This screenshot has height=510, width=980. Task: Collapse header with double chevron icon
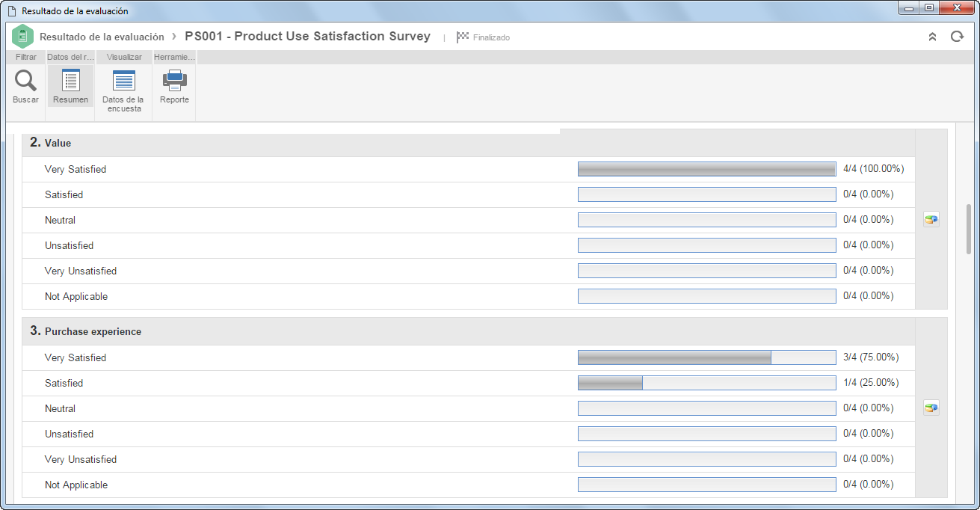tap(932, 37)
